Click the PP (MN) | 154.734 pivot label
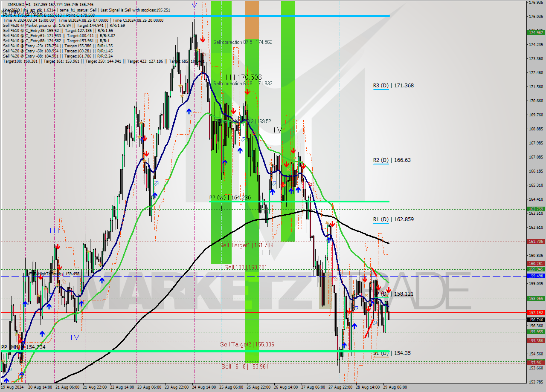Screen dimensions: 546x392 (x=23, y=347)
